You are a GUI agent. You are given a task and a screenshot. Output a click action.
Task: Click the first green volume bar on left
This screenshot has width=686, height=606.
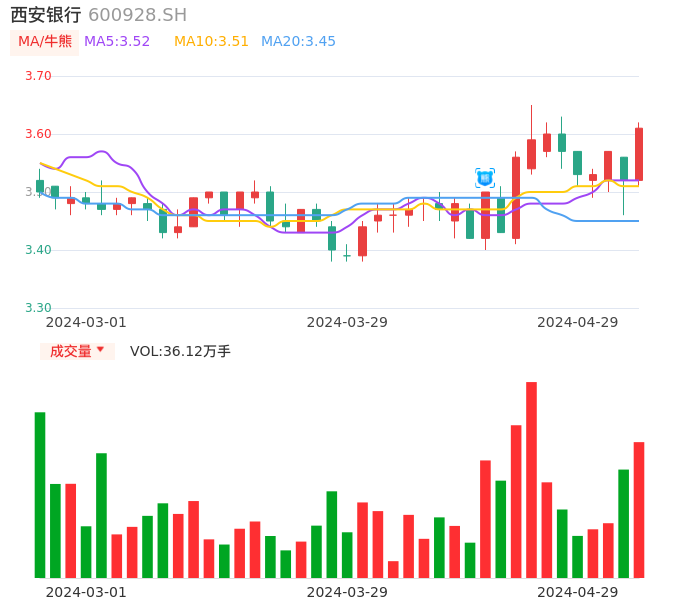coord(40,495)
